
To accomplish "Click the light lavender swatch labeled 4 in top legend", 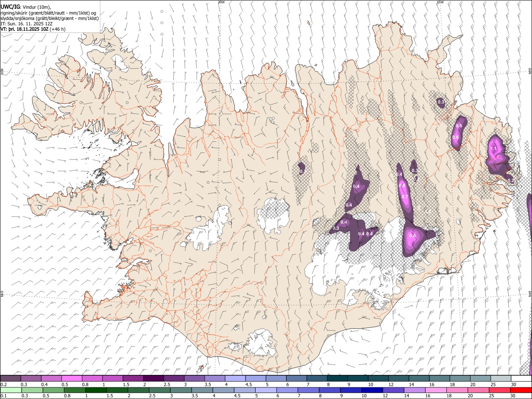I will pos(235,379).
